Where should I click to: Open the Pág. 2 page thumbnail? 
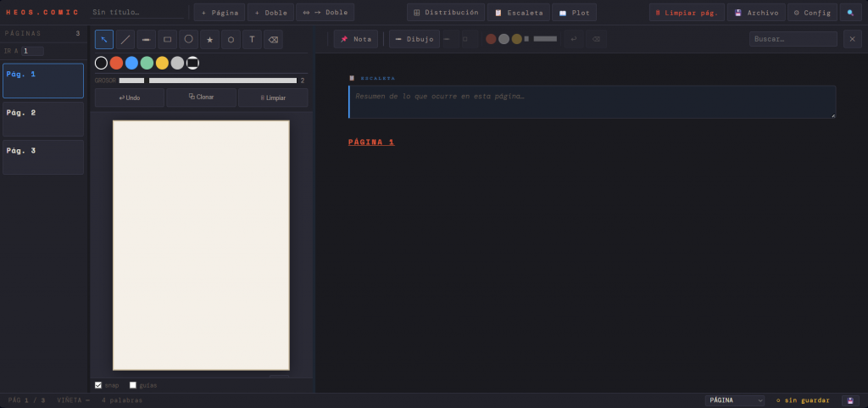coord(43,120)
